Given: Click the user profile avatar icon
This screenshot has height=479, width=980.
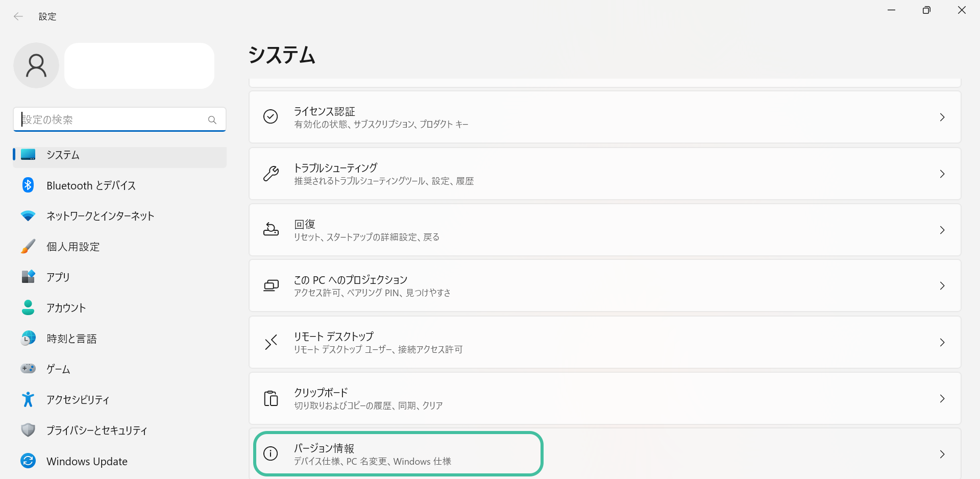Looking at the screenshot, I should point(36,65).
